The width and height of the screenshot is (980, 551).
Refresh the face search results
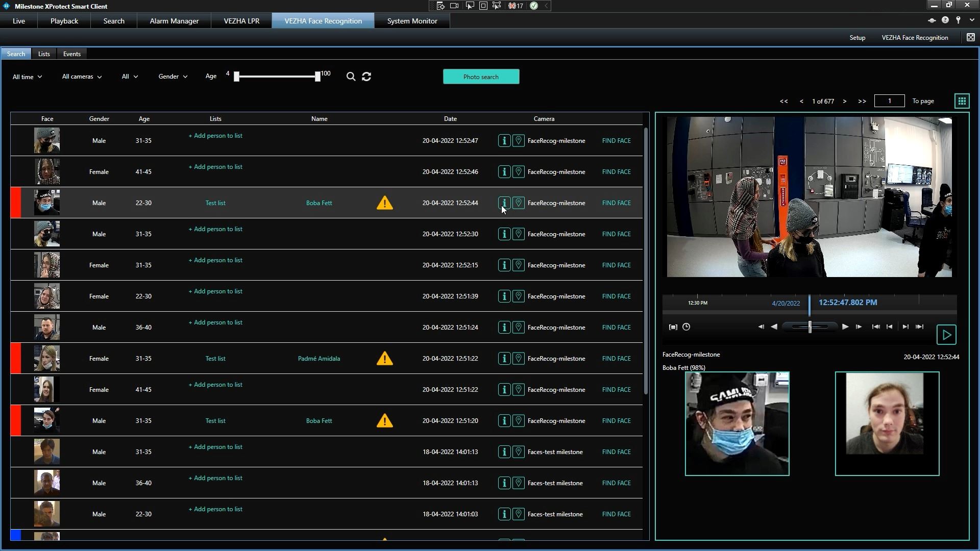(x=366, y=77)
